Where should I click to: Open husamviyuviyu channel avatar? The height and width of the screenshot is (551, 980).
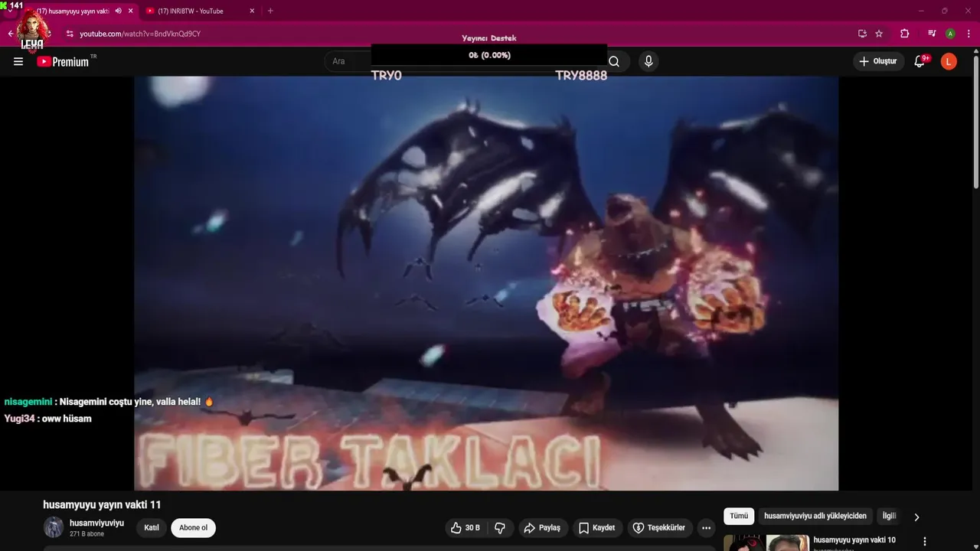53,527
